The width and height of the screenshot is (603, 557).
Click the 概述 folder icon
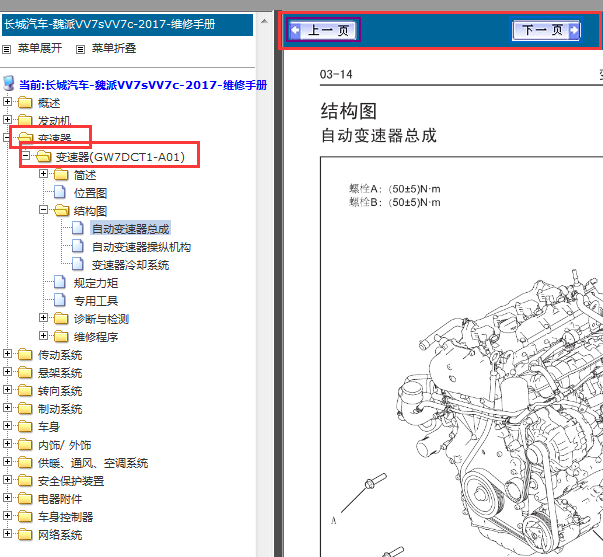[x=25, y=102]
